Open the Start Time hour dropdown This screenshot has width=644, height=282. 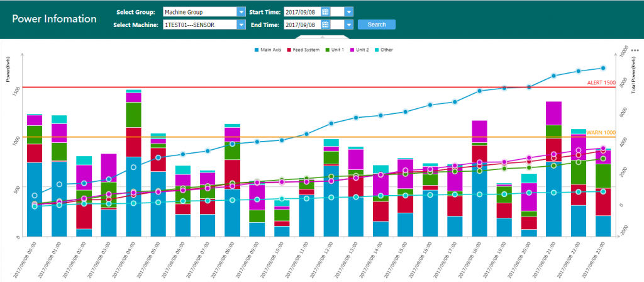click(348, 12)
